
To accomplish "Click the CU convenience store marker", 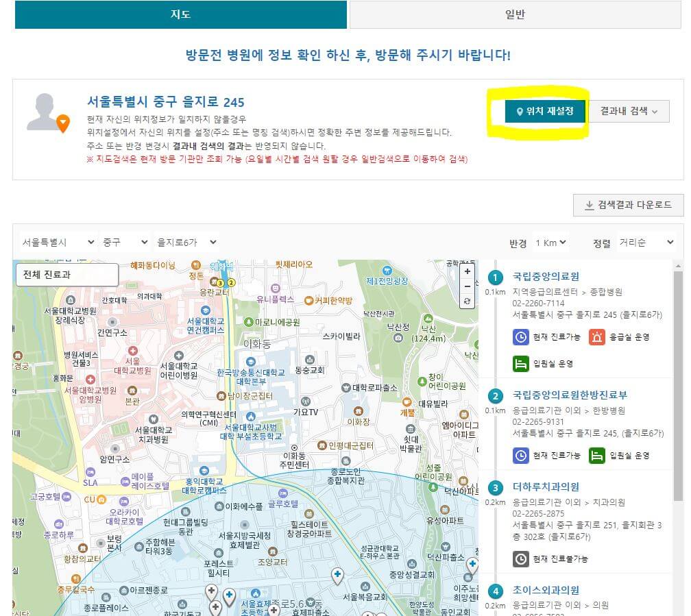I will pyautogui.click(x=101, y=500).
